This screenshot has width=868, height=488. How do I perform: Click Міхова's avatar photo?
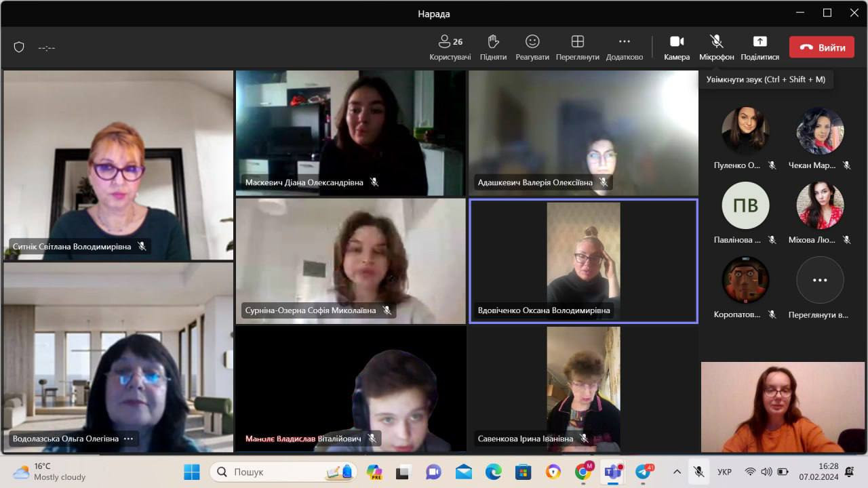820,205
